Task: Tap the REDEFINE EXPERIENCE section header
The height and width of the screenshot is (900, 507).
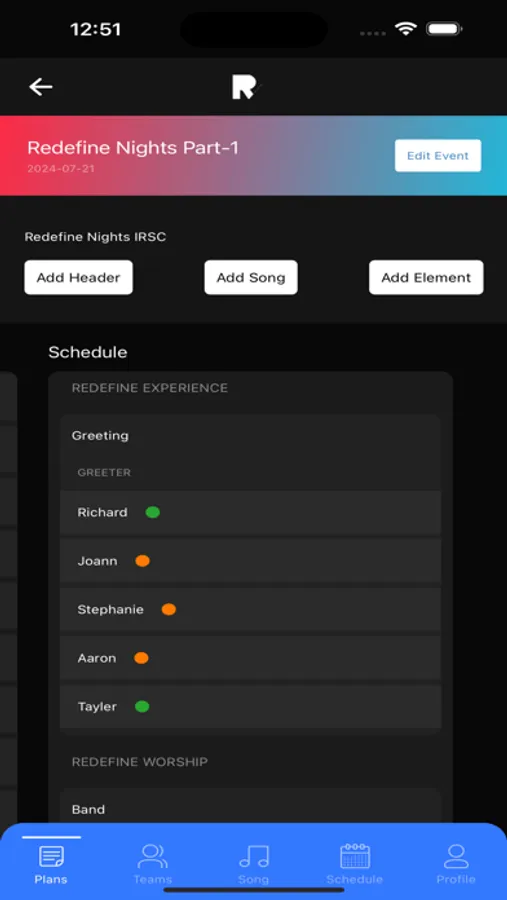Action: click(x=150, y=388)
